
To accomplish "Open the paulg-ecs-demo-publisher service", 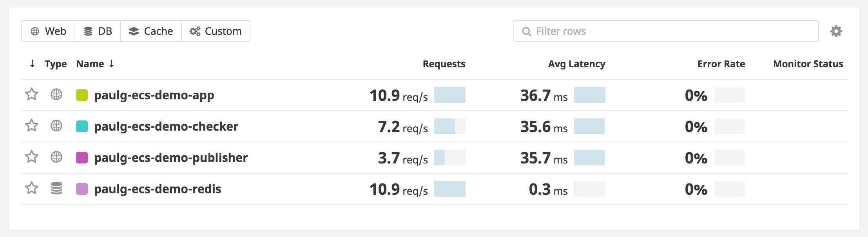I will point(170,158).
